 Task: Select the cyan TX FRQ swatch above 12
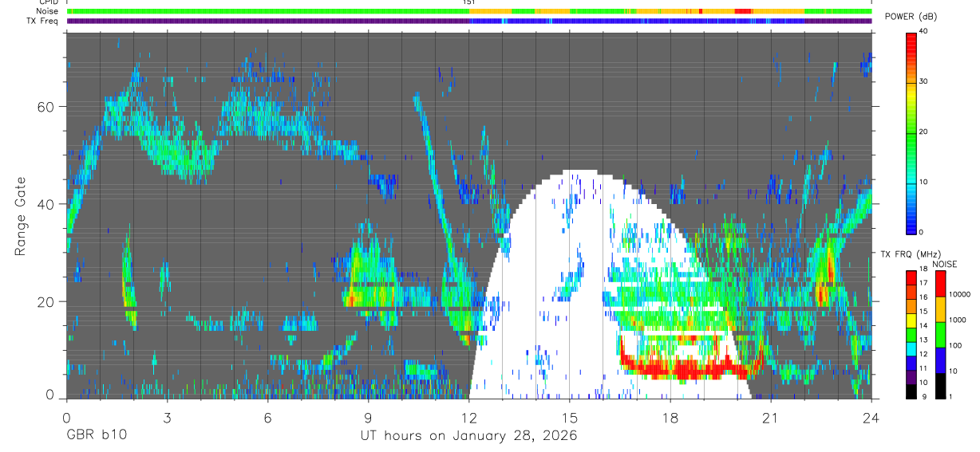(911, 348)
